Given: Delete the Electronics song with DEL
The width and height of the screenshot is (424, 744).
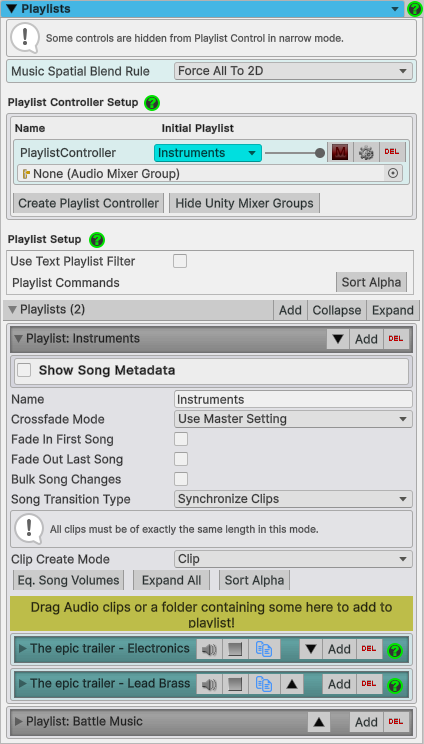Looking at the screenshot, I should (x=369, y=649).
